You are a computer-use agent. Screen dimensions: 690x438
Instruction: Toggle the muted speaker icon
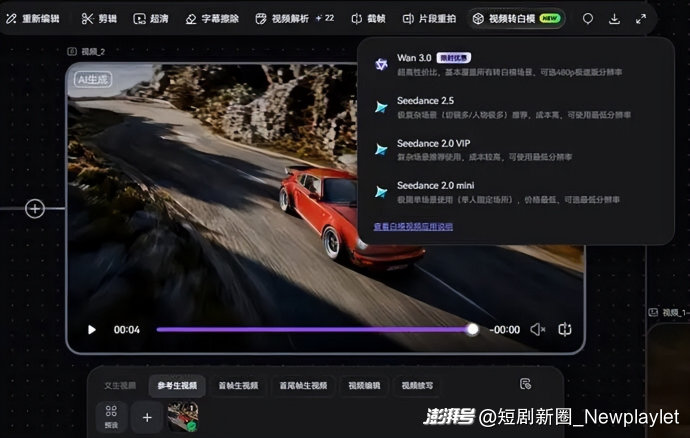[537, 329]
